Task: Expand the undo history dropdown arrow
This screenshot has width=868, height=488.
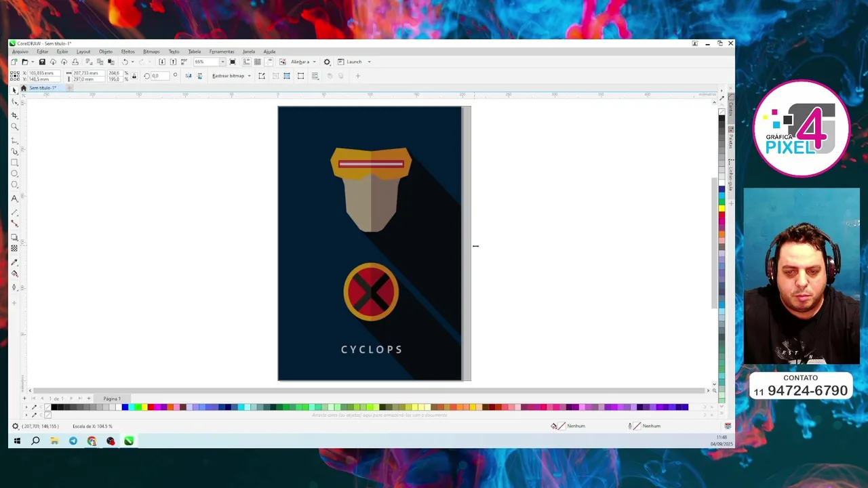Action: (132, 62)
